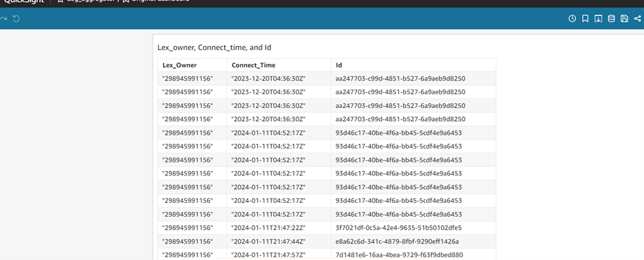Image resolution: width=644 pixels, height=260 pixels.
Task: Select Id e8a62c6d-341c-4879-8fbf-9290eff1426a
Action: coord(414,241)
